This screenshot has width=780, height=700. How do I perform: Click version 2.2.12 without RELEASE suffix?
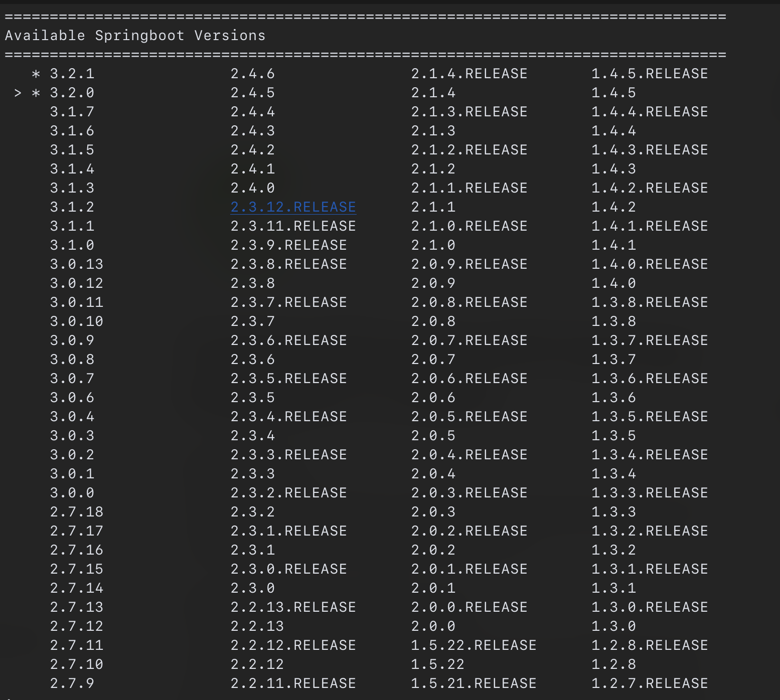click(x=257, y=664)
